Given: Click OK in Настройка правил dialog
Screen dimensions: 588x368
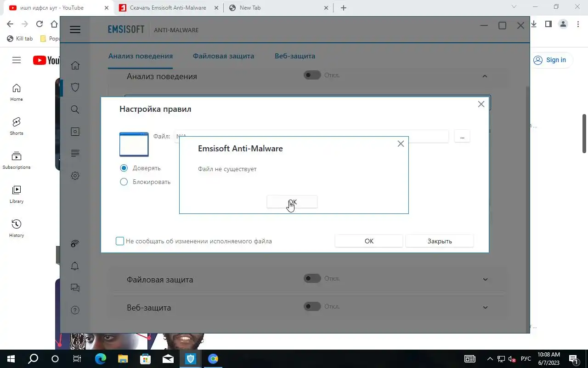Looking at the screenshot, I should (369, 241).
